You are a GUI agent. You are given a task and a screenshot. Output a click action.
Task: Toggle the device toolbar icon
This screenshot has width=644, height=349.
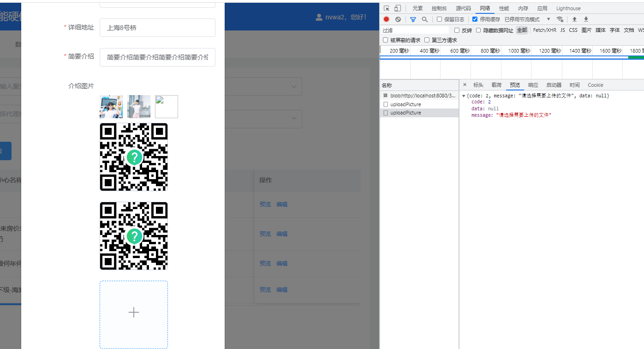(398, 8)
